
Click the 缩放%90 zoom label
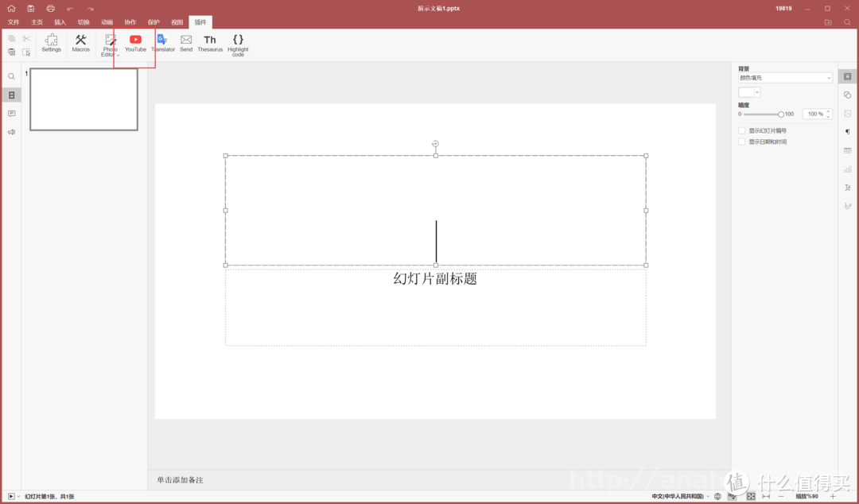(x=807, y=496)
